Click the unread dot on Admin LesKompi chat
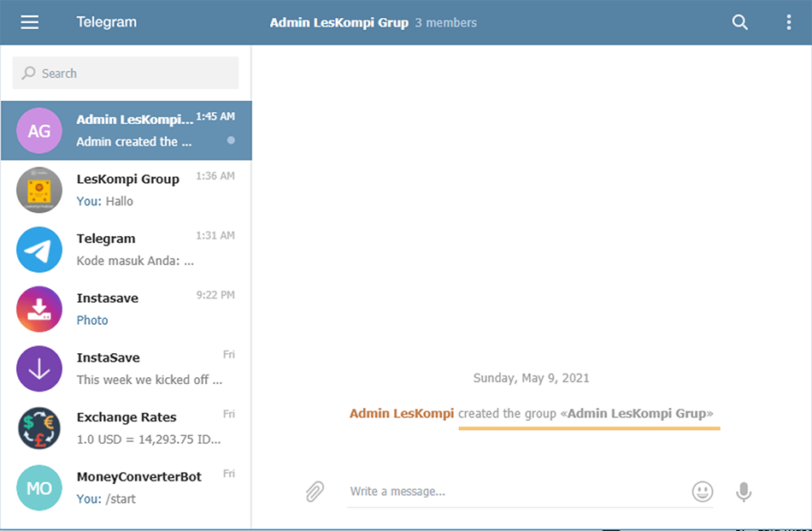This screenshot has height=531, width=812. (231, 140)
